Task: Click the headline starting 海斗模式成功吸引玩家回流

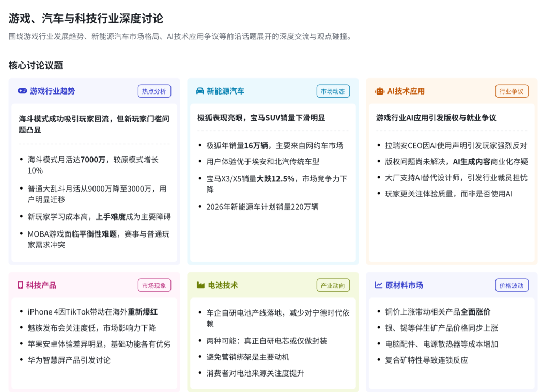Action: [94, 124]
